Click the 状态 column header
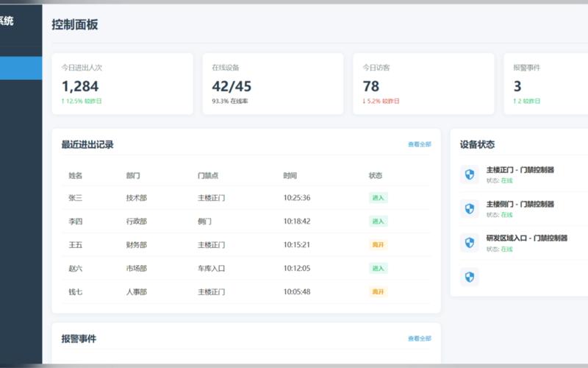The height and width of the screenshot is (368, 588). coord(376,175)
